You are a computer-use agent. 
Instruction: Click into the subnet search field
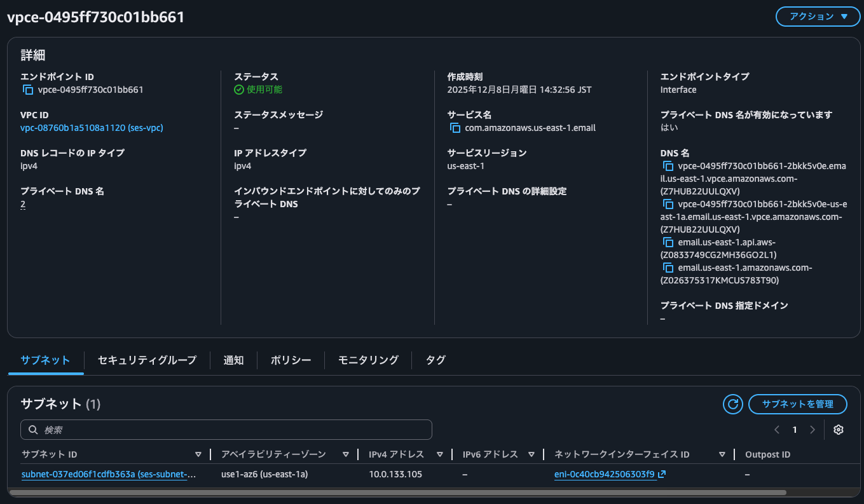pos(226,430)
